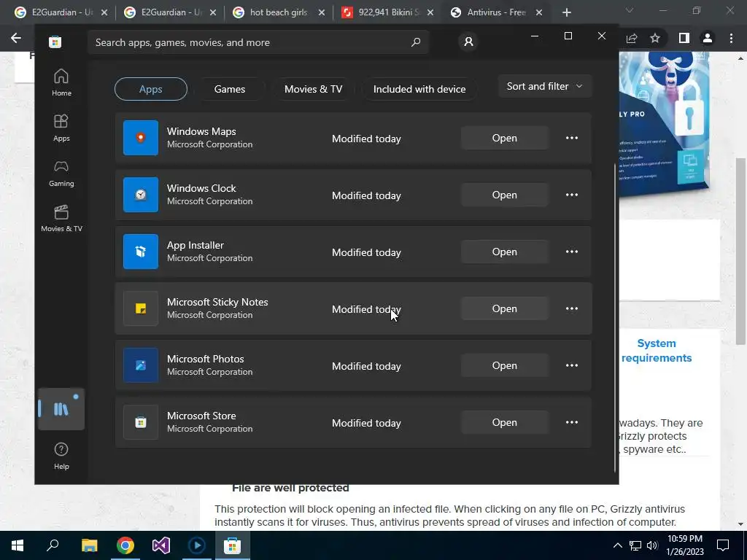Add a new Chrome tab
The width and height of the screenshot is (747, 560).
566,12
